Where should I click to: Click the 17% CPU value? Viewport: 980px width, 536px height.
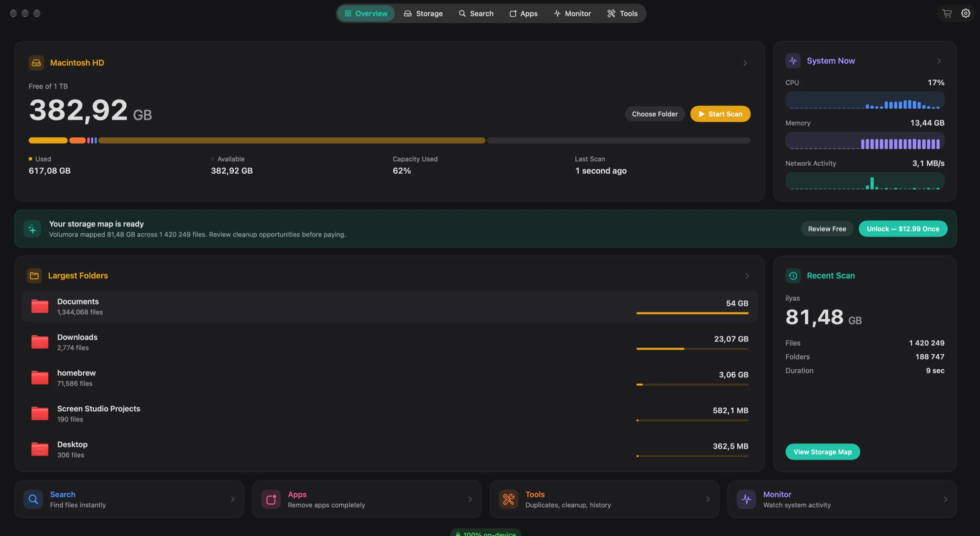[936, 83]
